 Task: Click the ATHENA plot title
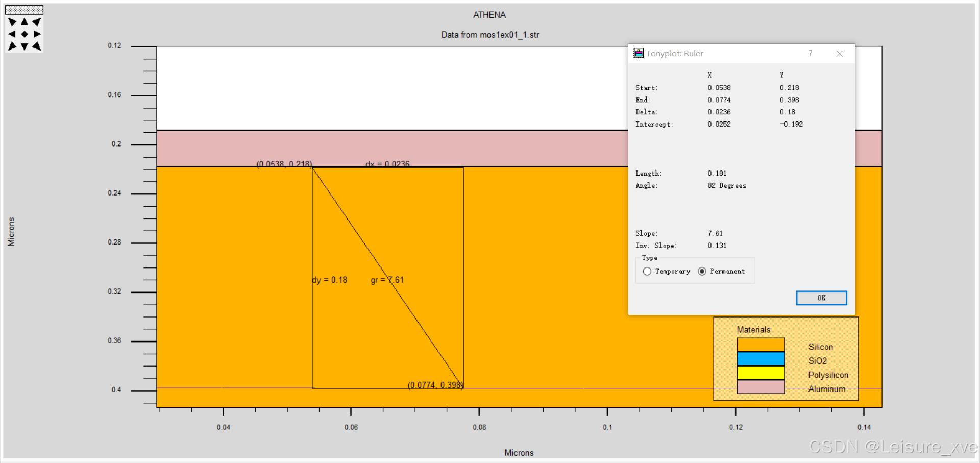point(489,15)
